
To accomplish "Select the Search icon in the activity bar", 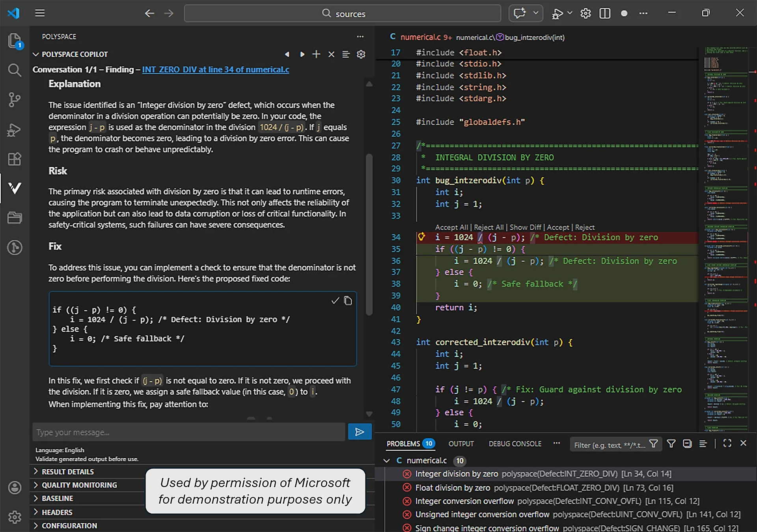I will [x=15, y=70].
